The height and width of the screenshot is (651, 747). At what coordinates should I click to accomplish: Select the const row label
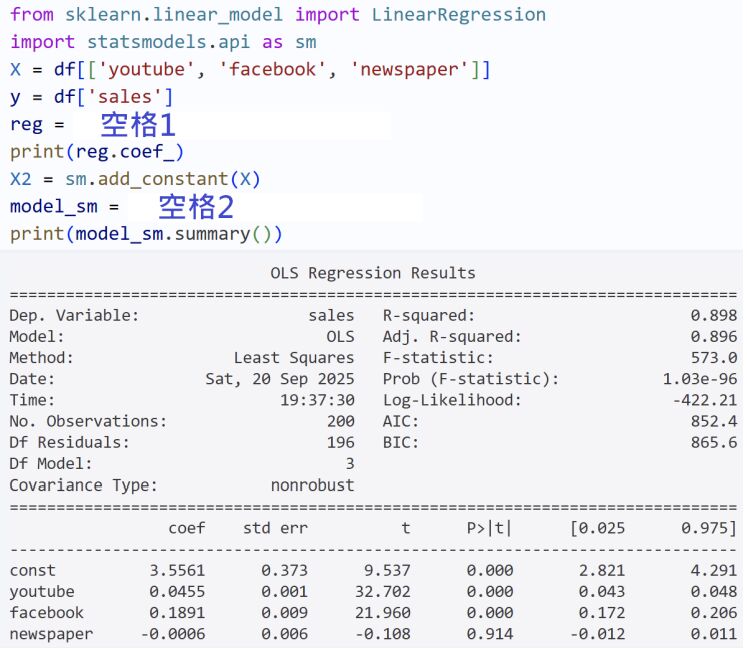(32, 570)
